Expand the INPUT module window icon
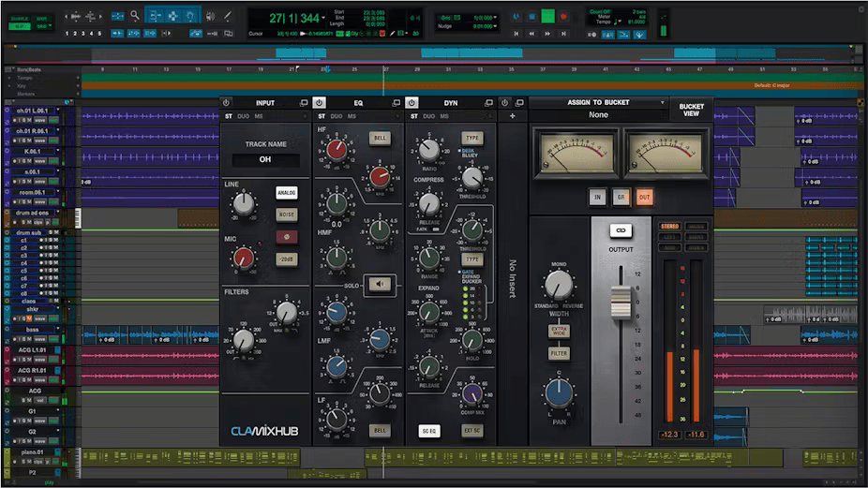 tap(304, 103)
